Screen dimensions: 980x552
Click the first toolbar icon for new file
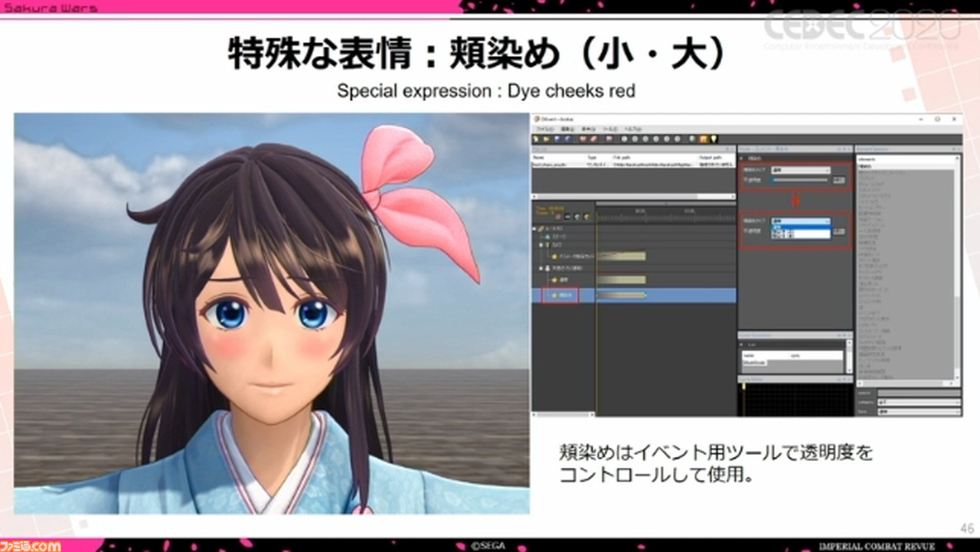tap(537, 139)
